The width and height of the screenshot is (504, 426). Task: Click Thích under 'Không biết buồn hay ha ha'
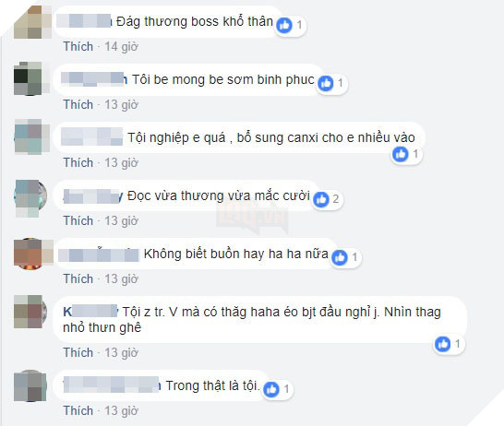[78, 279]
